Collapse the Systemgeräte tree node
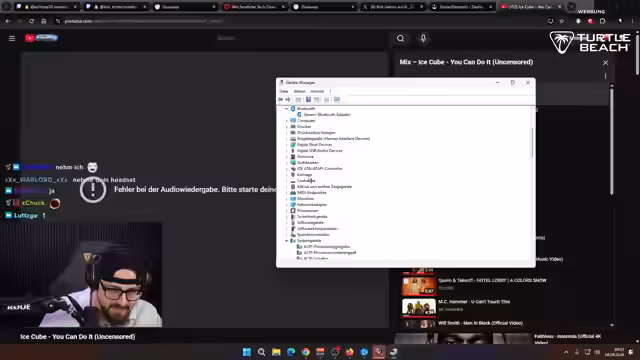Image resolution: width=640 pixels, height=360 pixels. coord(287,241)
